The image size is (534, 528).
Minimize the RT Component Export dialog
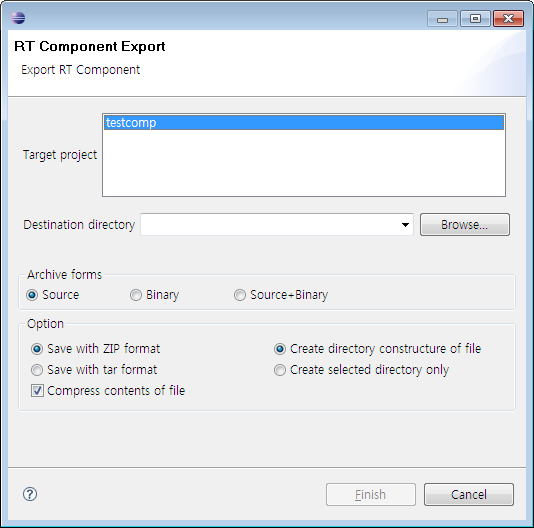pyautogui.click(x=442, y=19)
